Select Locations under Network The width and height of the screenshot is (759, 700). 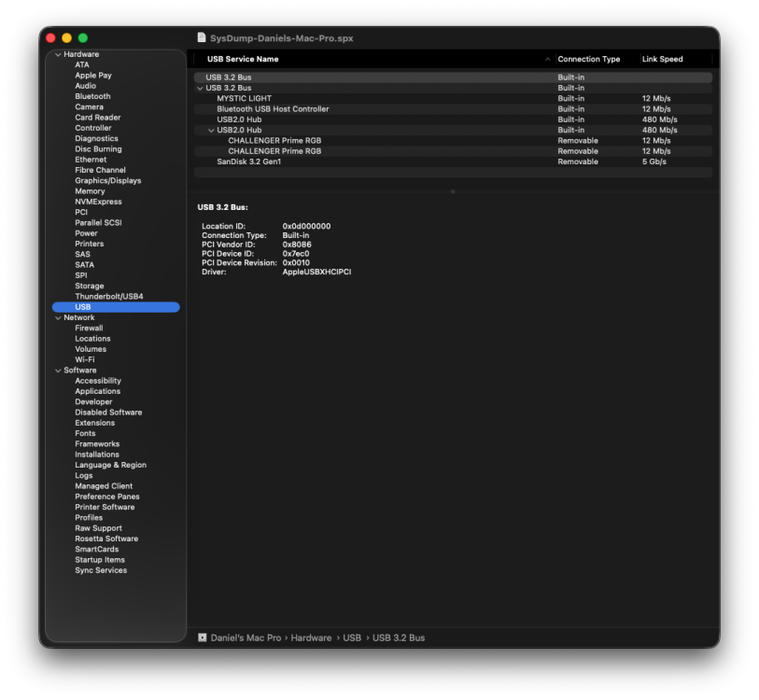pyautogui.click(x=92, y=339)
